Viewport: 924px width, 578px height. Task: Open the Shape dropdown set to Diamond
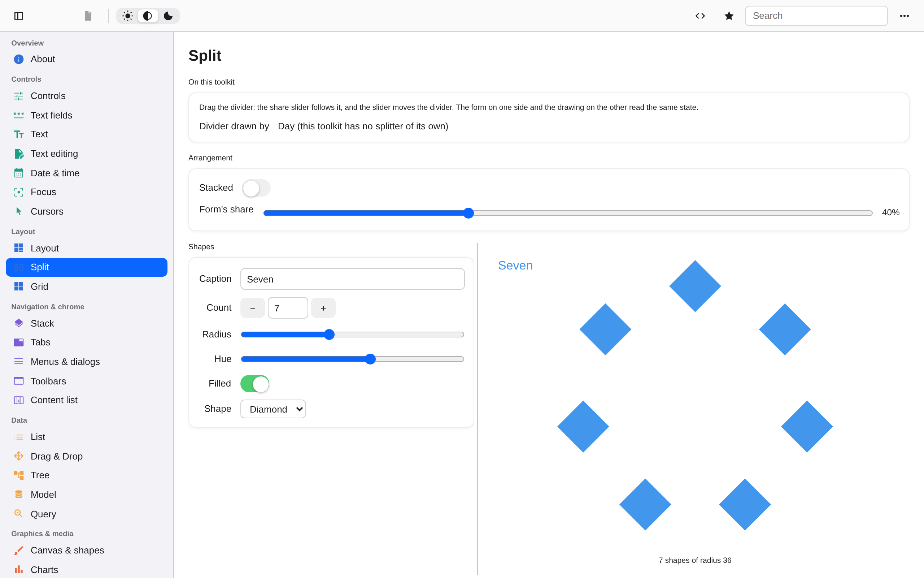click(x=273, y=409)
